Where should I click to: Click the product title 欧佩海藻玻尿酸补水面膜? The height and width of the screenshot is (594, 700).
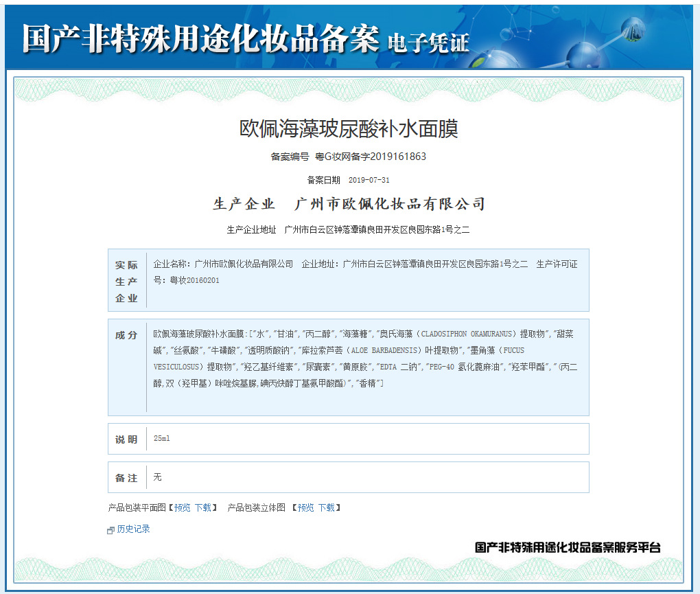tap(348, 128)
